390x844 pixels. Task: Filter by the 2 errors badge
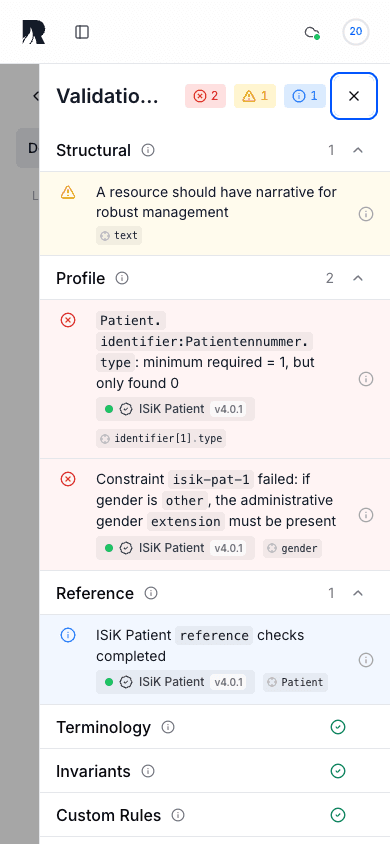[x=205, y=96]
